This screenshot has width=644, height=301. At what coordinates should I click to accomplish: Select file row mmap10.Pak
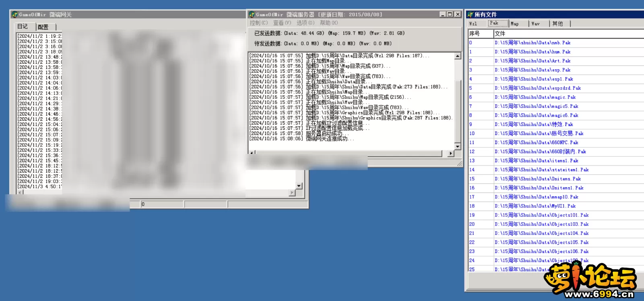coord(556,197)
